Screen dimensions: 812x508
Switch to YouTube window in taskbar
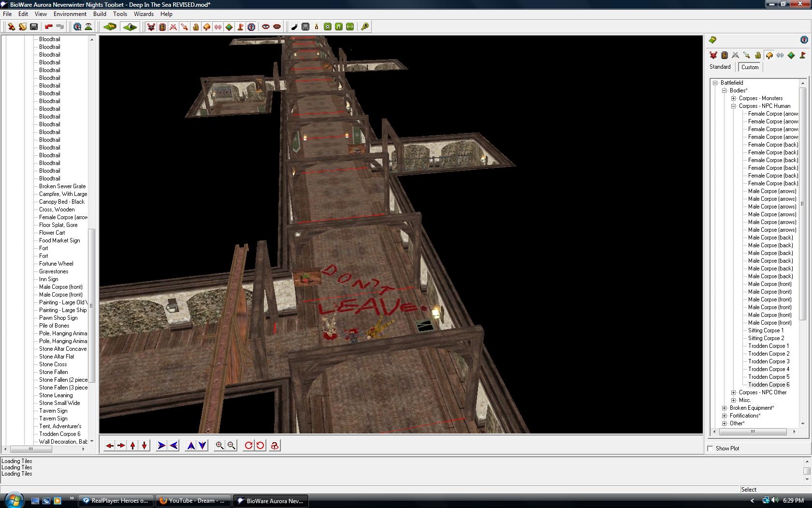193,501
